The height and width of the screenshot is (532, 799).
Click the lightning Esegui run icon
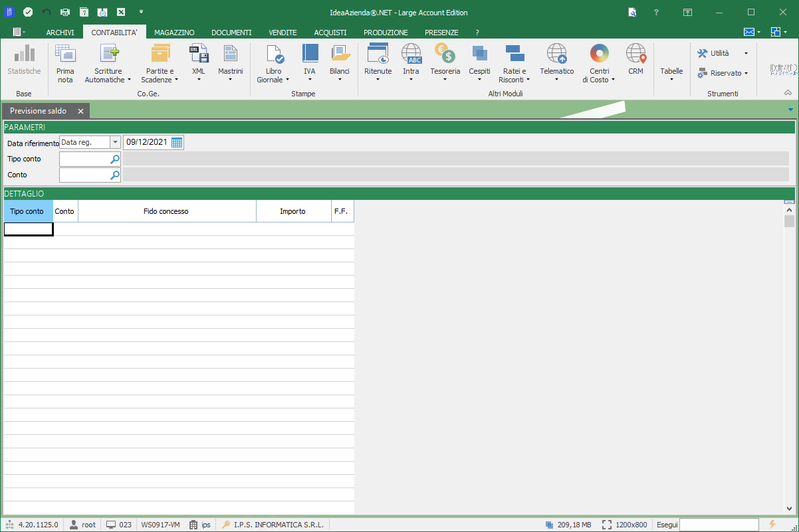click(x=772, y=525)
